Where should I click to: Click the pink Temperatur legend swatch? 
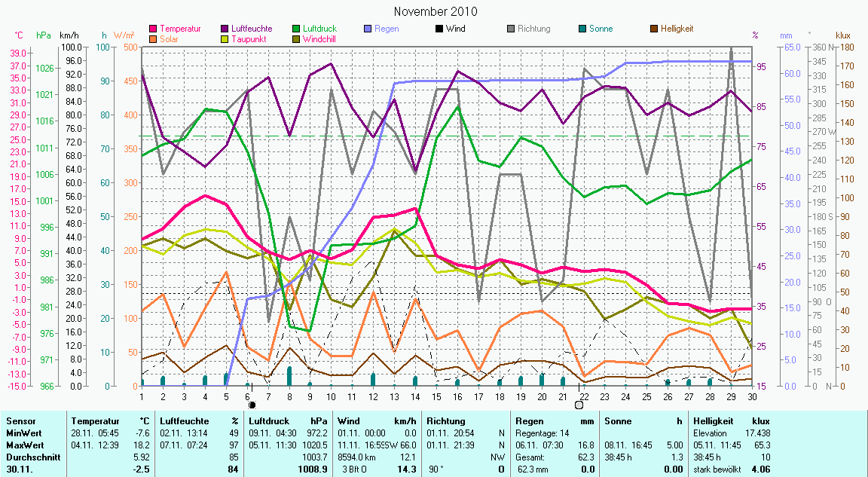(x=154, y=29)
